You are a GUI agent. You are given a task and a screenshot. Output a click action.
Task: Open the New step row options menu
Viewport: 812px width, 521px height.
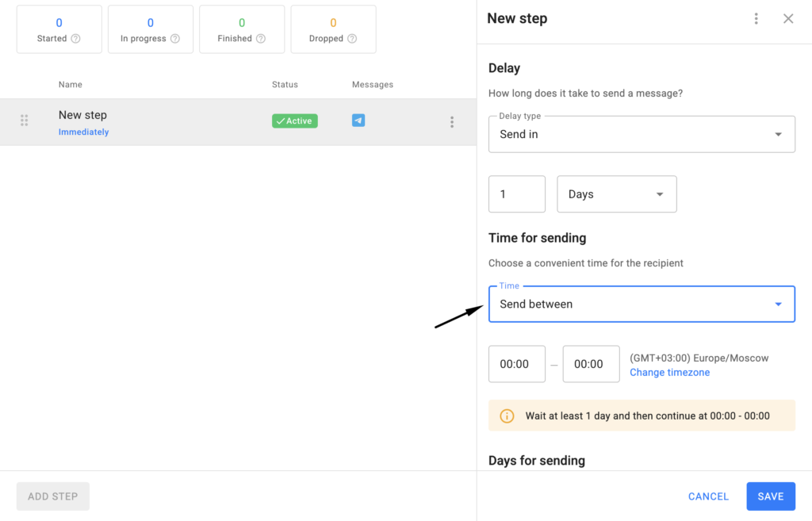click(x=452, y=122)
